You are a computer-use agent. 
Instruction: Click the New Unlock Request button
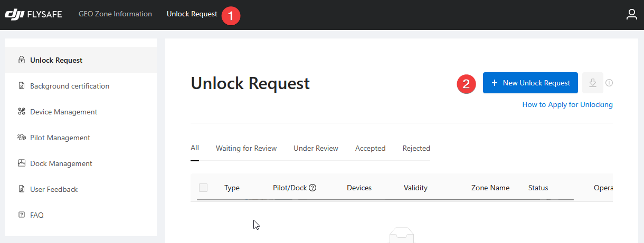point(530,83)
